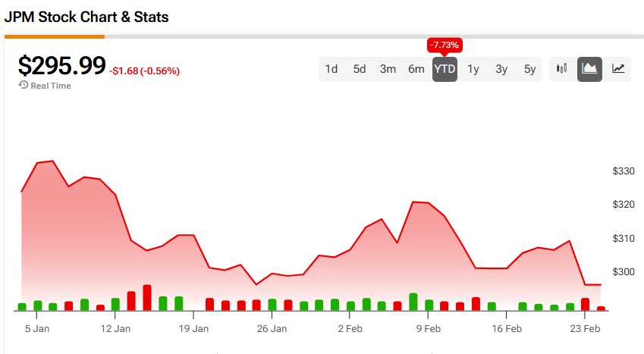The height and width of the screenshot is (354, 644).
Task: Select the YTD time range
Action: coord(445,69)
